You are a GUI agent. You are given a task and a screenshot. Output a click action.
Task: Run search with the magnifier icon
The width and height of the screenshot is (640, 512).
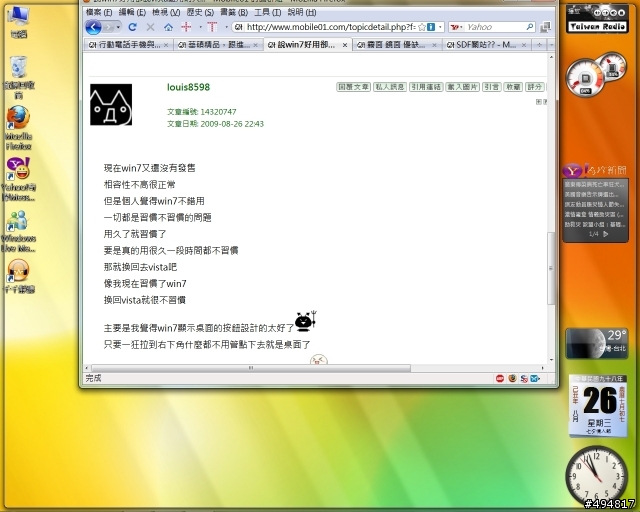(x=530, y=27)
